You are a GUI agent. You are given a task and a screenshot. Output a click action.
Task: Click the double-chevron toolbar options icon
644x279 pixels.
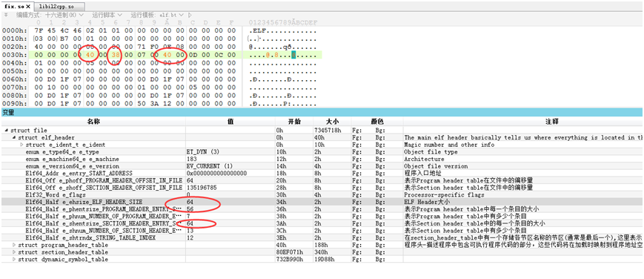6,15
